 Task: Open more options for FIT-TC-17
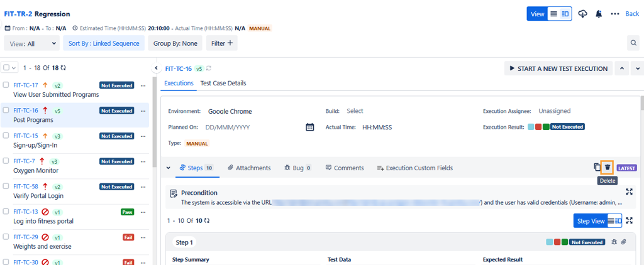(143, 86)
